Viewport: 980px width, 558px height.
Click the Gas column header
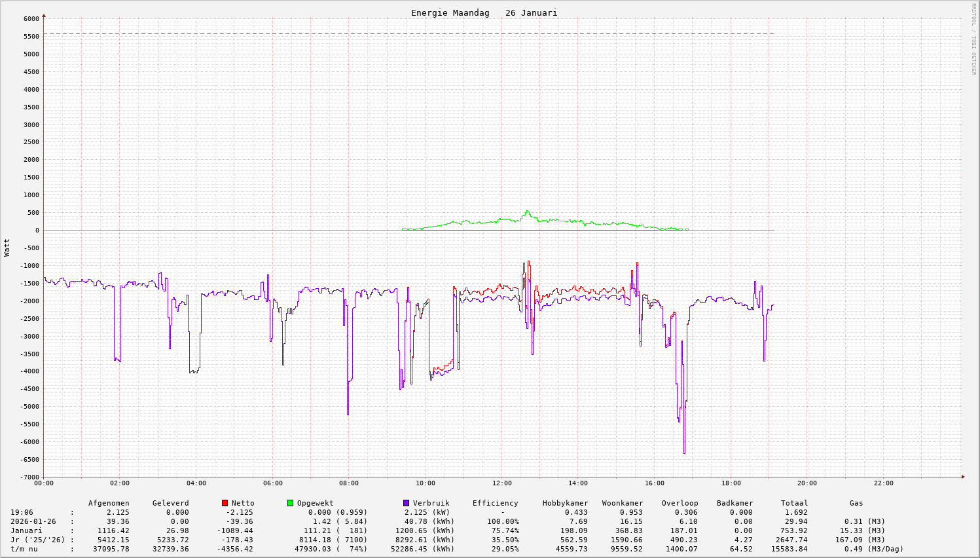point(856,503)
